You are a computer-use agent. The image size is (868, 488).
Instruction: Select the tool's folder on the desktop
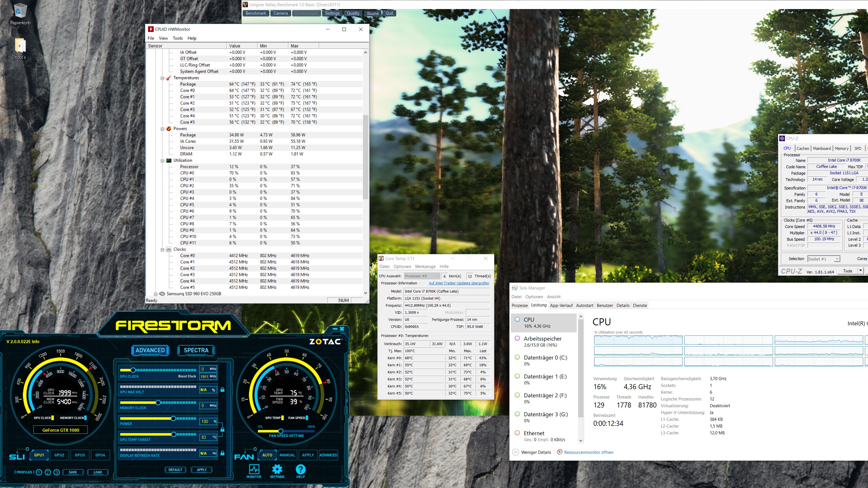point(20,49)
